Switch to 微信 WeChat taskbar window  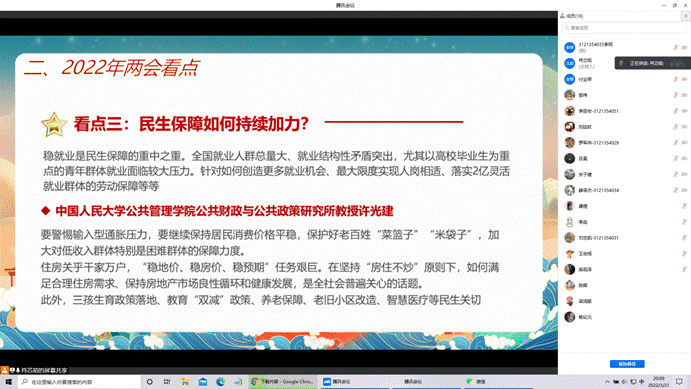coord(498,382)
